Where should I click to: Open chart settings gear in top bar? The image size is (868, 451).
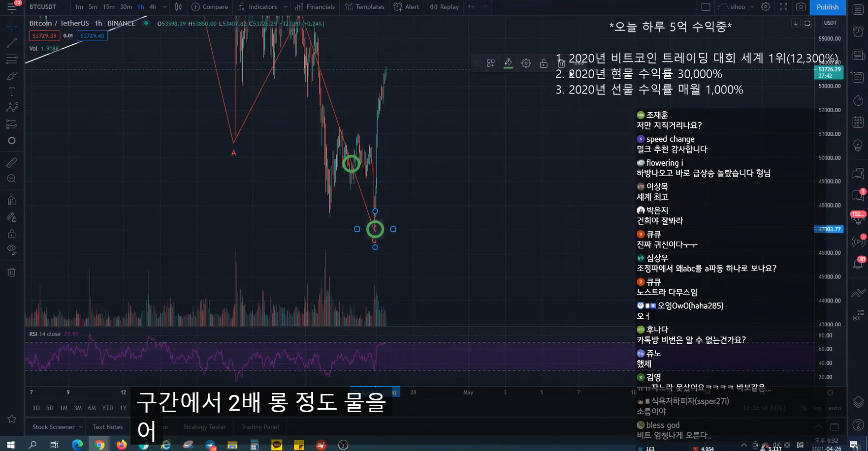click(x=766, y=7)
